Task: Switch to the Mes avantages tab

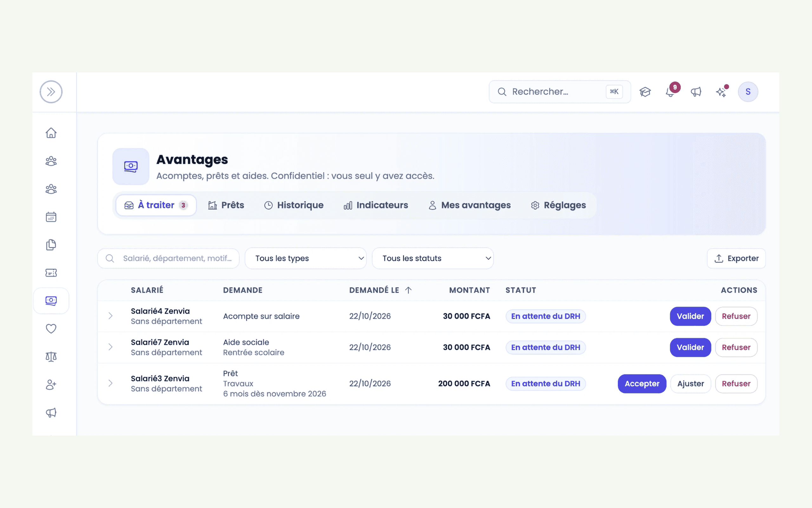Action: 469,205
